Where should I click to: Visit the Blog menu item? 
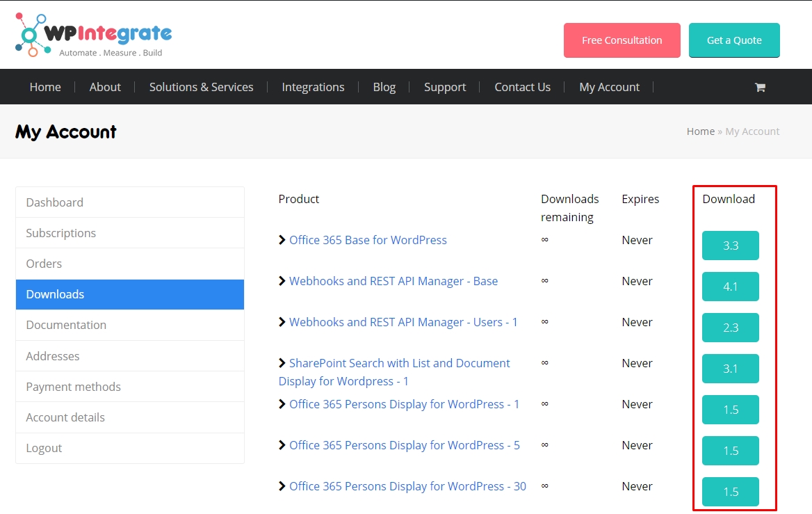[x=384, y=87]
